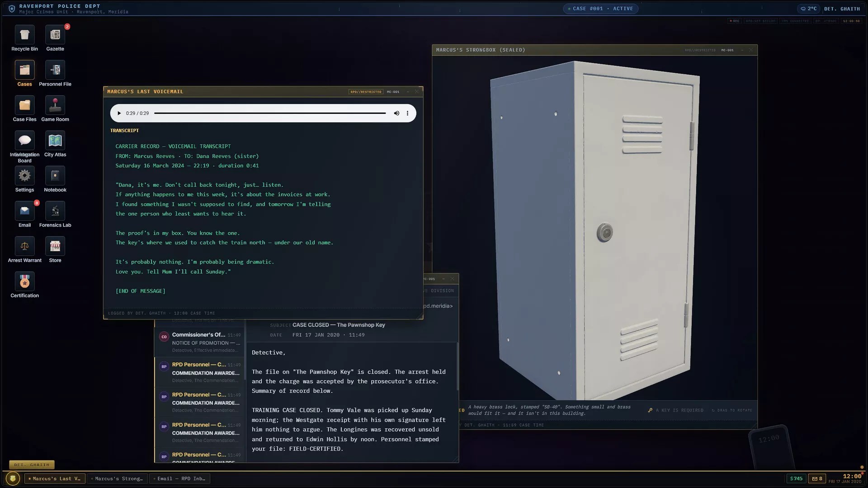This screenshot has height=488, width=868.
Task: Switch to Email – RPD Inbox taskbar tab
Action: point(179,479)
